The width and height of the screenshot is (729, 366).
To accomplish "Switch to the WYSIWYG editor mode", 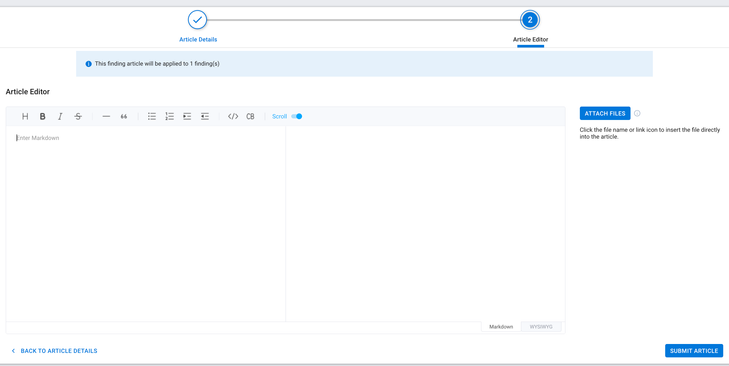I will coord(541,327).
